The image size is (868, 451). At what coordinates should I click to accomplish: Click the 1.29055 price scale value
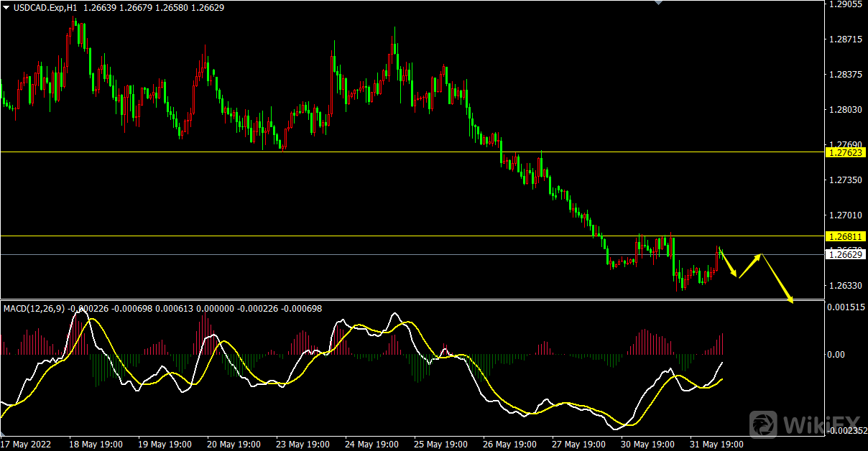tap(845, 4)
